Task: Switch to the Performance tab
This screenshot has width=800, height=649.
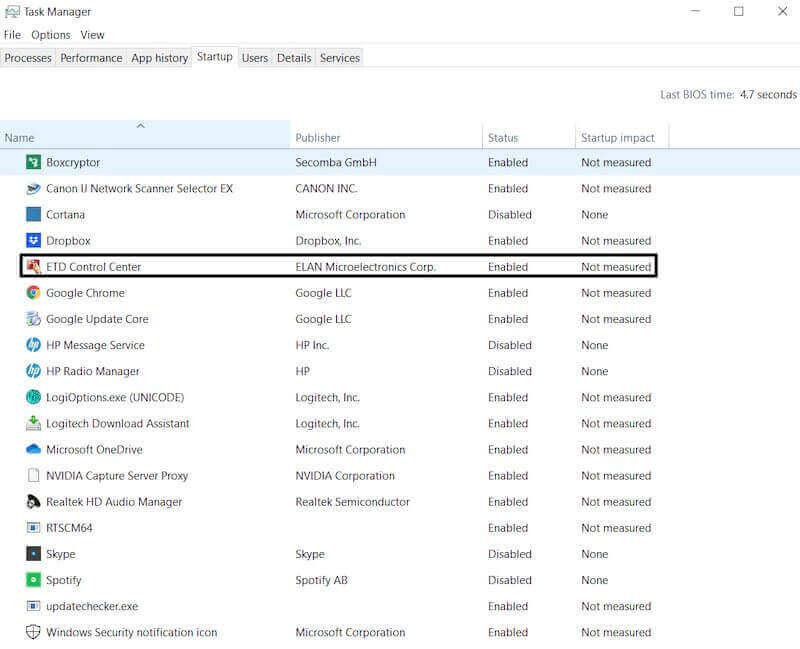Action: (x=91, y=57)
